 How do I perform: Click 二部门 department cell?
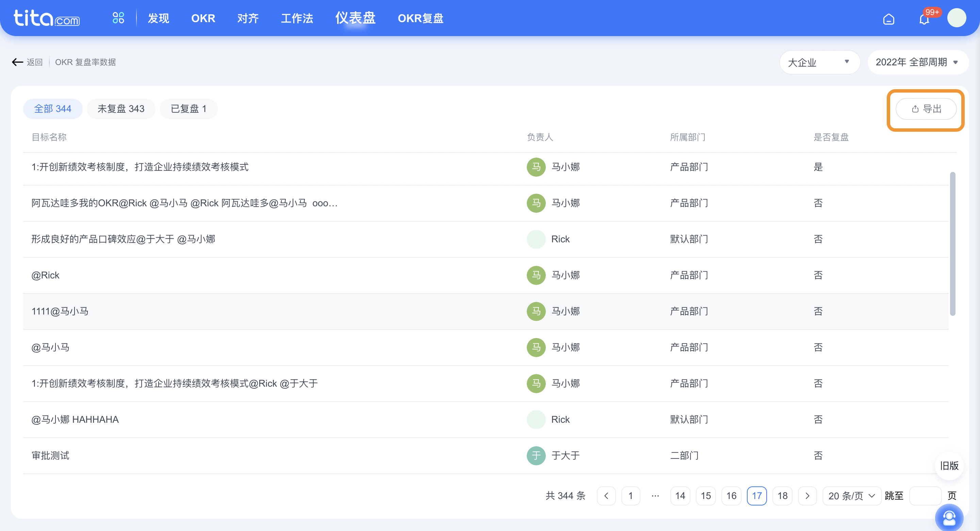tap(684, 456)
